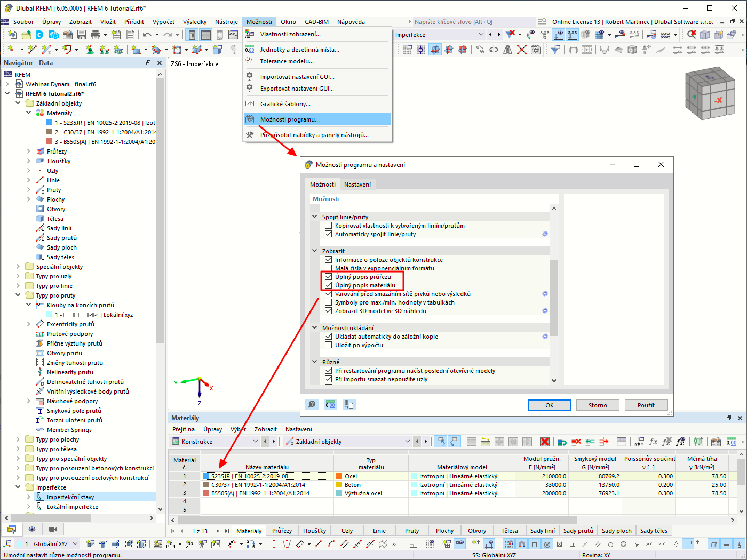Select 'Možnosti programu...' menu entry
The height and width of the screenshot is (560, 747).
[x=317, y=119]
